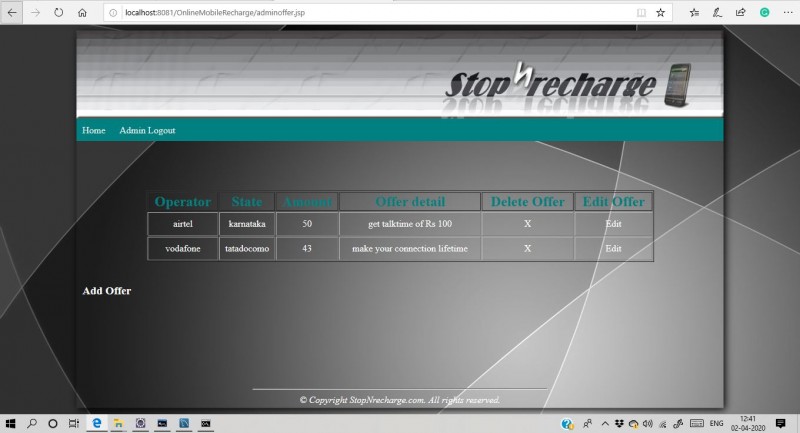Viewport: 800px width, 433px height.
Task: Open the Eclipse taskbar icon
Action: (140, 423)
